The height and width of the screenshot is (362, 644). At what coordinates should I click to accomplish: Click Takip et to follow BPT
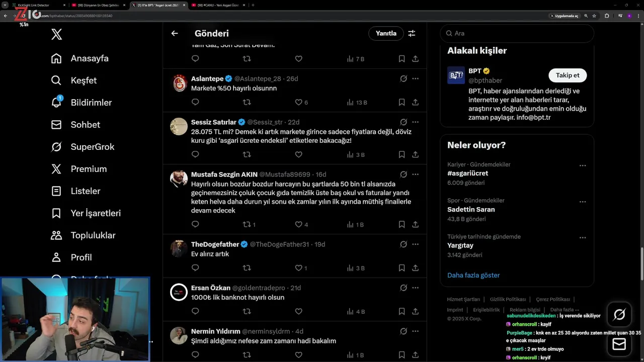[x=568, y=75]
